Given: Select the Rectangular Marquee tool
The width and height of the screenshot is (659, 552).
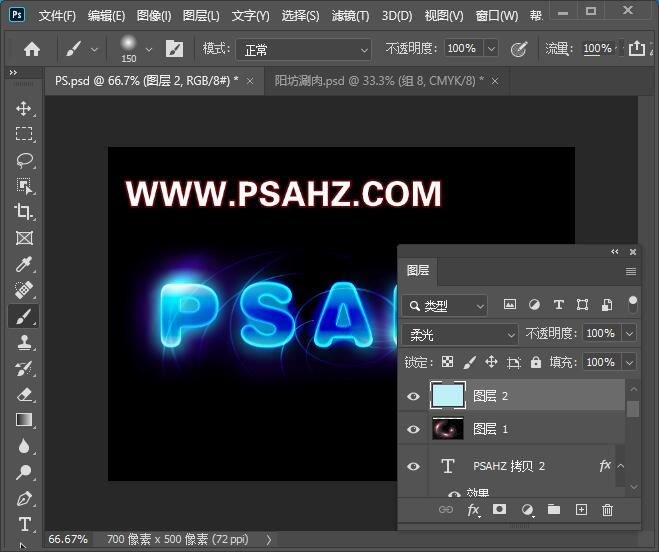Looking at the screenshot, I should (x=24, y=134).
